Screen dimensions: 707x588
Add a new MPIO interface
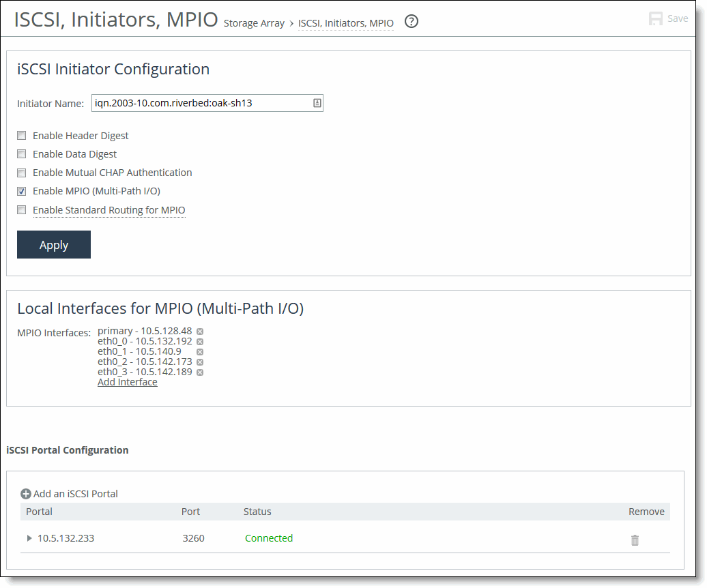click(x=127, y=381)
